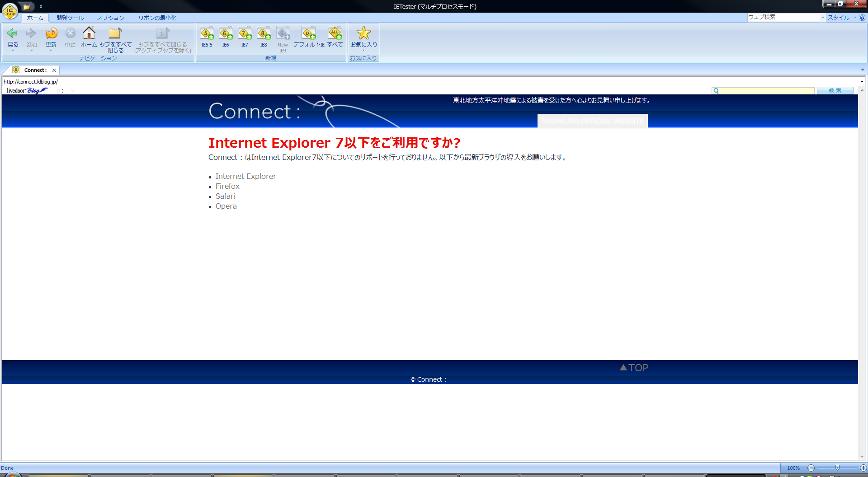Click the page scrollbar down arrow
Image resolution: width=868 pixels, height=477 pixels.
863,457
